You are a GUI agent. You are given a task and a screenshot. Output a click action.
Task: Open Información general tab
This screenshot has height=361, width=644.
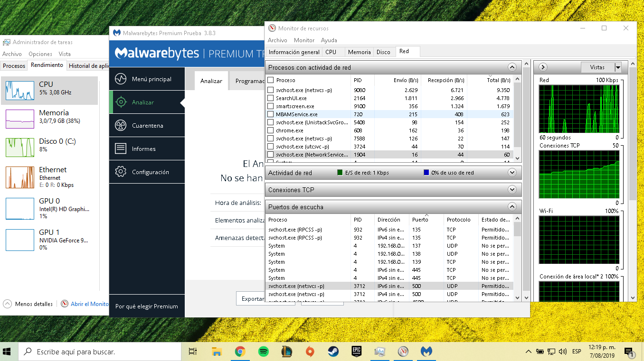coord(294,52)
